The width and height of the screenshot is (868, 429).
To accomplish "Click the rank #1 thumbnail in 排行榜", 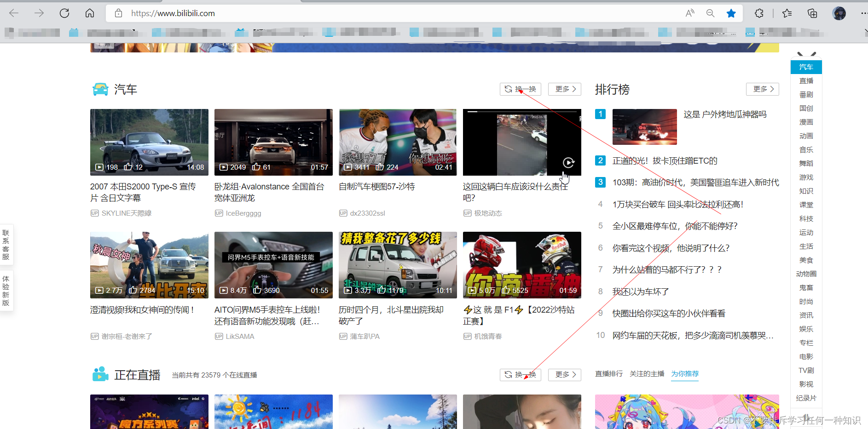I will (x=644, y=126).
